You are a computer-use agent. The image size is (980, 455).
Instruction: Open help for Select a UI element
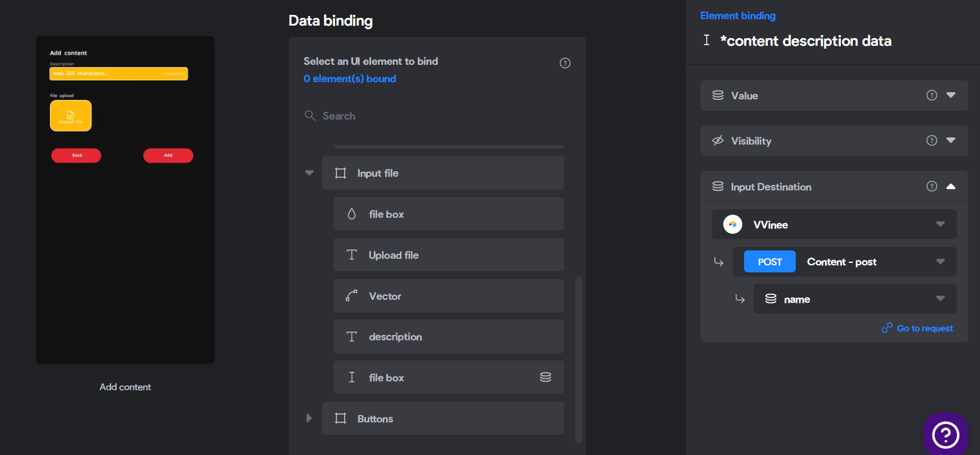pos(565,63)
